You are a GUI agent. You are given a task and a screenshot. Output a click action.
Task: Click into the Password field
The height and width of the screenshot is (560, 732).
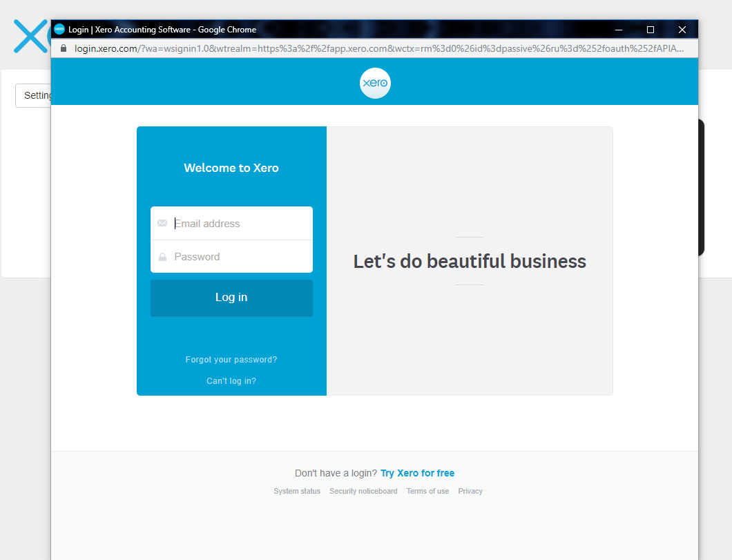[x=231, y=257]
